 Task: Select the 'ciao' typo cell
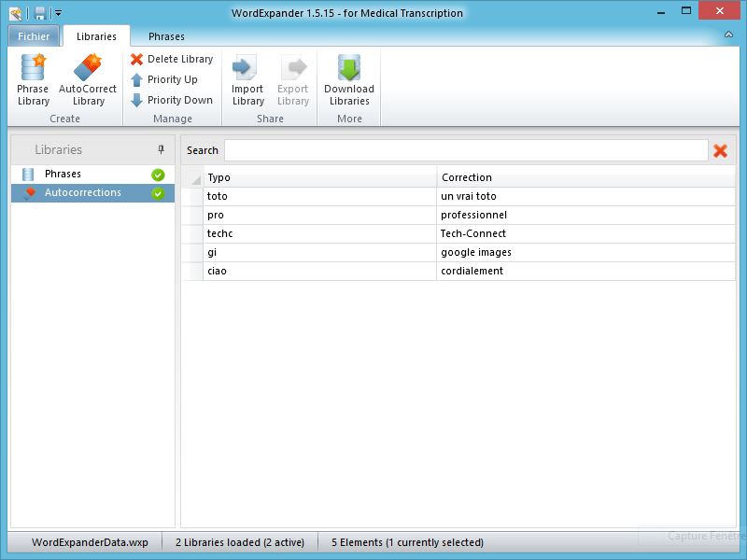tap(319, 271)
